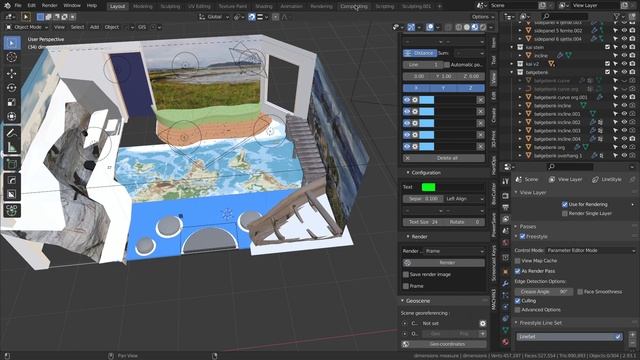The image size is (640, 360).
Task: Toggle visibility of first measure segment
Action: 407,100
